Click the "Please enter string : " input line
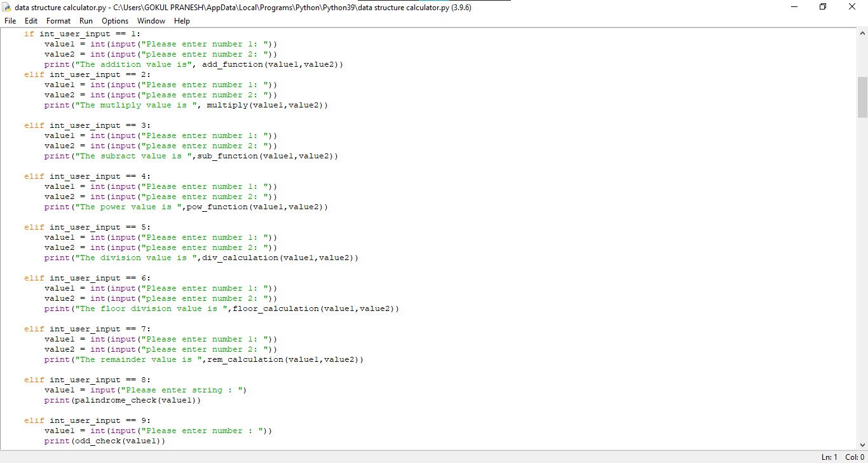868x463 pixels. [146, 390]
